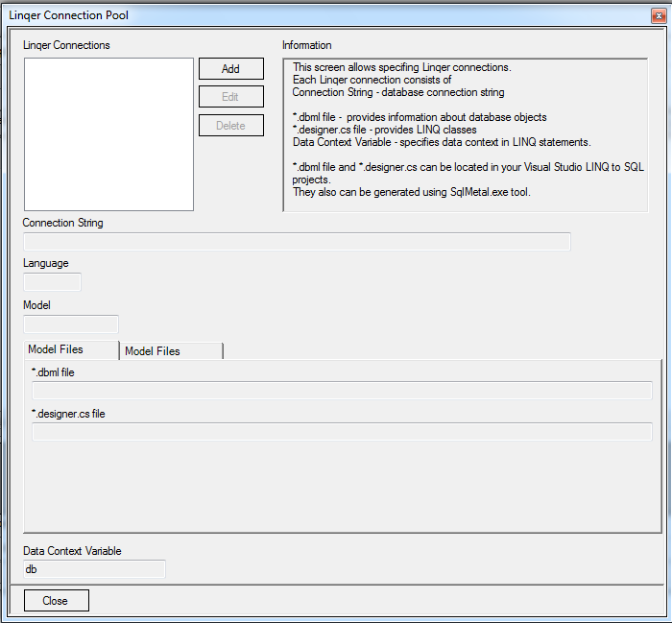Click the Add connection button

coord(231,68)
